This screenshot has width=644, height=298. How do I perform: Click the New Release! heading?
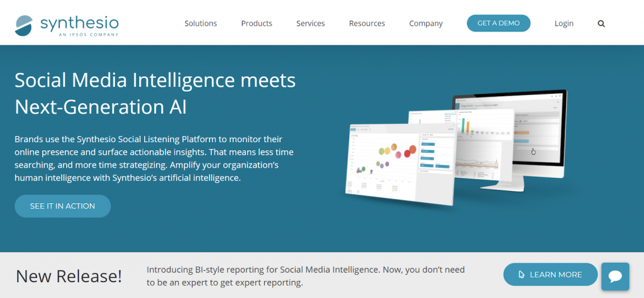tap(69, 276)
